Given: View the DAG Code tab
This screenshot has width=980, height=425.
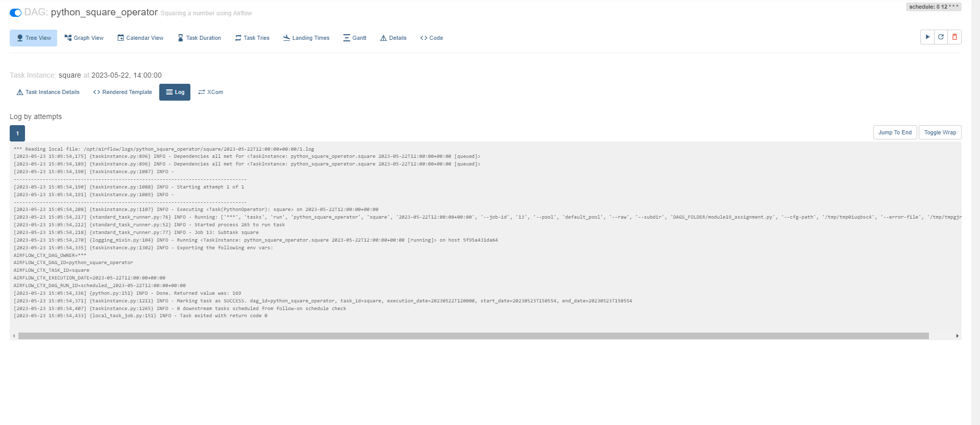Looking at the screenshot, I should click(x=432, y=38).
